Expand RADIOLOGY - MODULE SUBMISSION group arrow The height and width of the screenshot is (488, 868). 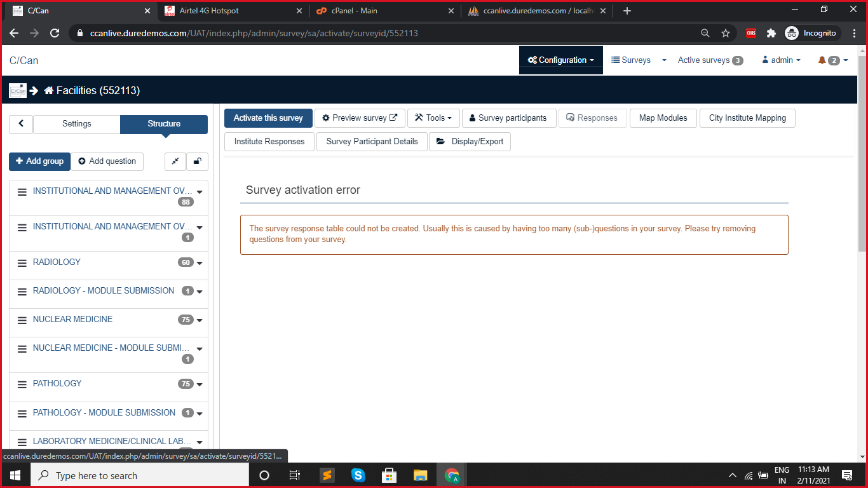[x=200, y=292]
